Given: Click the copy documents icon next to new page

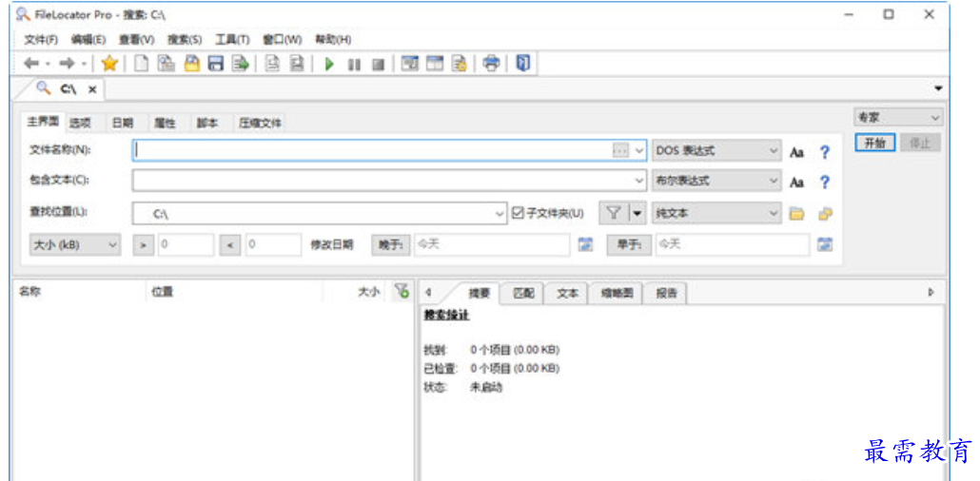Looking at the screenshot, I should pyautogui.click(x=167, y=64).
